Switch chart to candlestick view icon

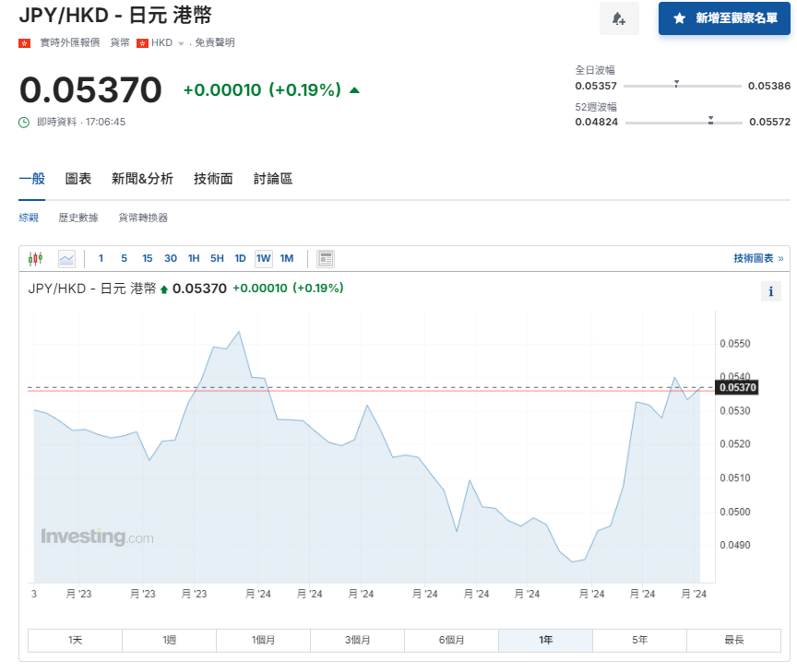coord(36,258)
